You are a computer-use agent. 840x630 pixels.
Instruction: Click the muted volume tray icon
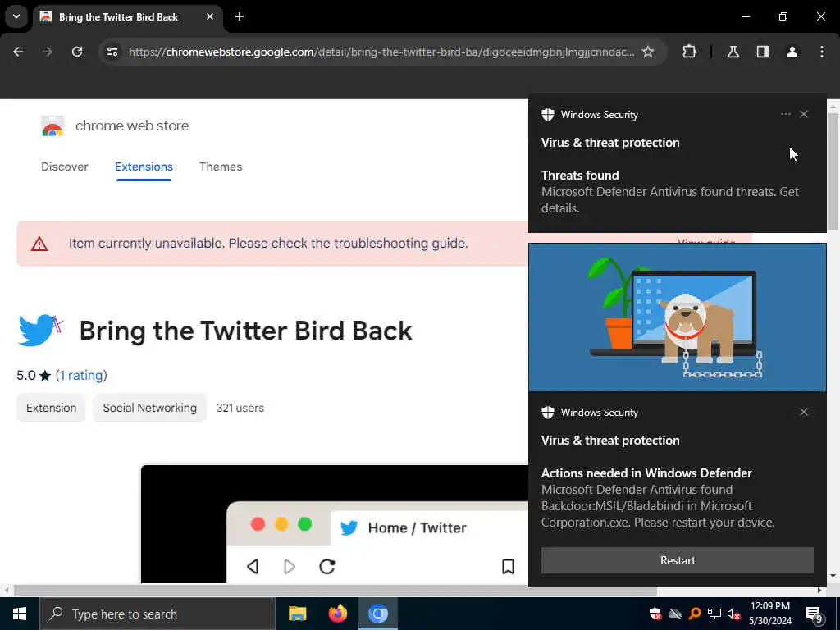734,614
